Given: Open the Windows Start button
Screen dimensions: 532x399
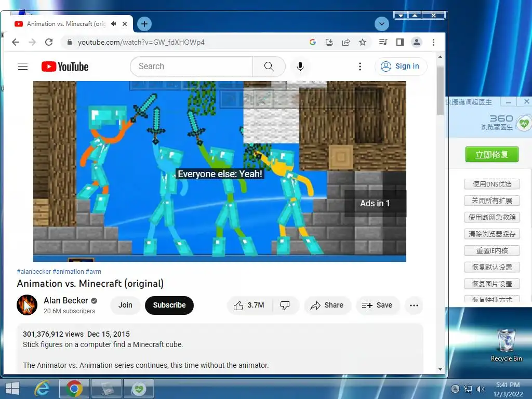Looking at the screenshot, I should click(12, 389).
